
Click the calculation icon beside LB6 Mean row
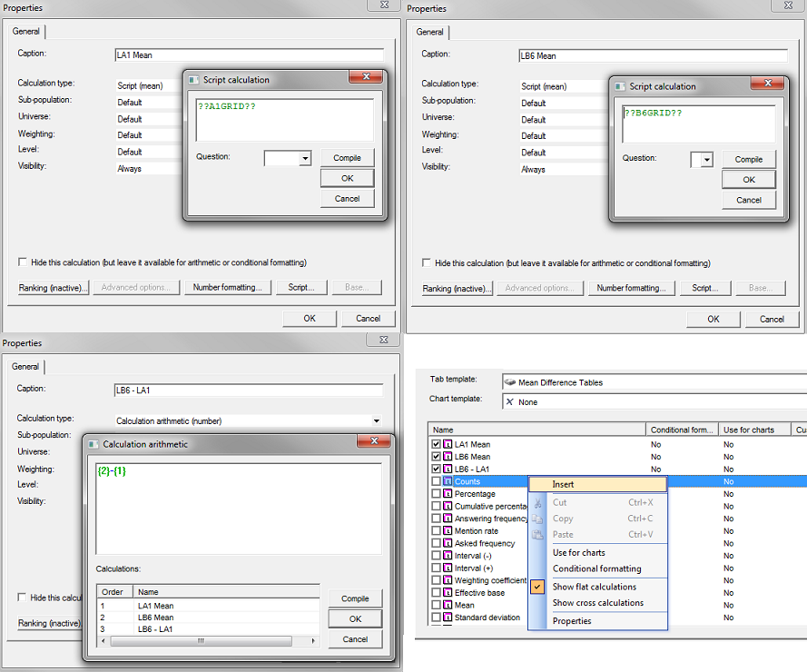tap(448, 457)
